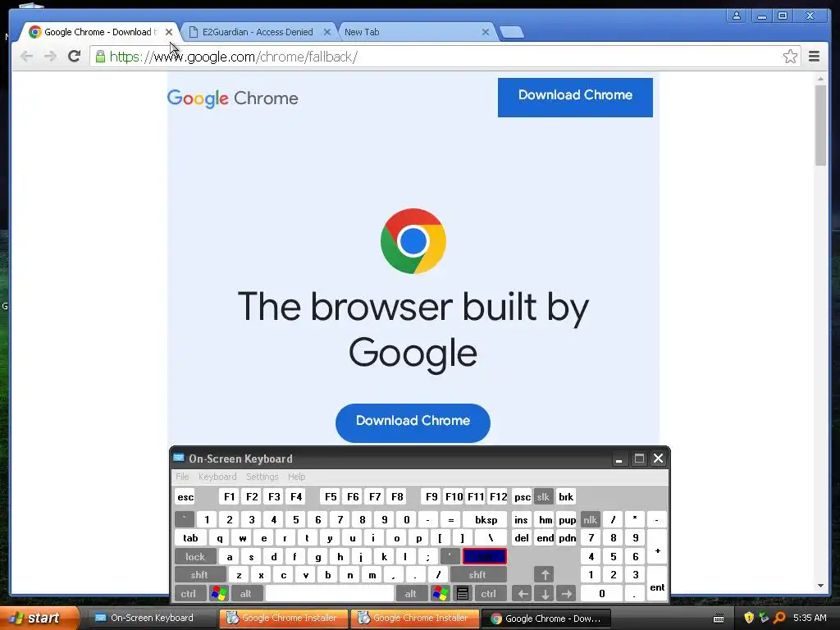Screen dimensions: 840x630
Task: Click the keyboard language bar tray icon
Action: click(719, 619)
